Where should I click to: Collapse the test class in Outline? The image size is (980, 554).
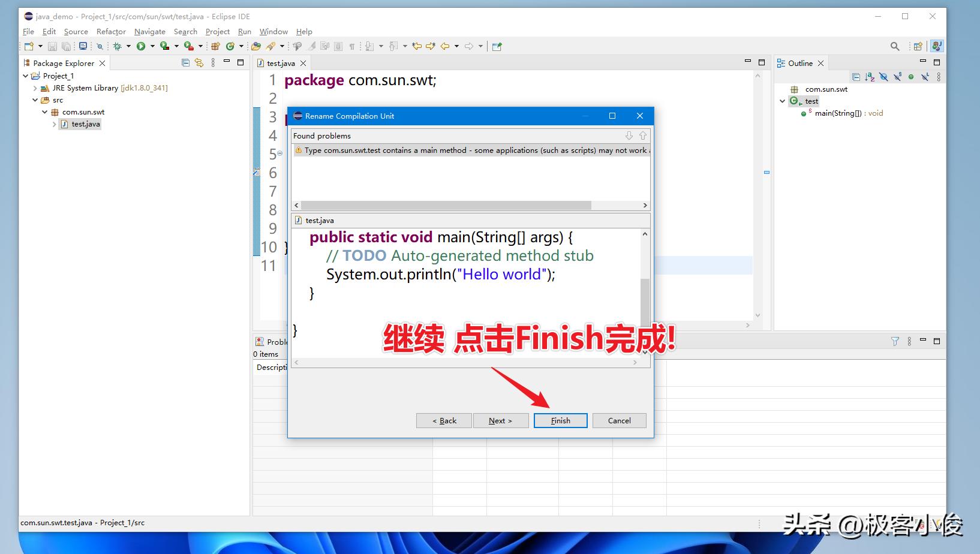coord(782,101)
